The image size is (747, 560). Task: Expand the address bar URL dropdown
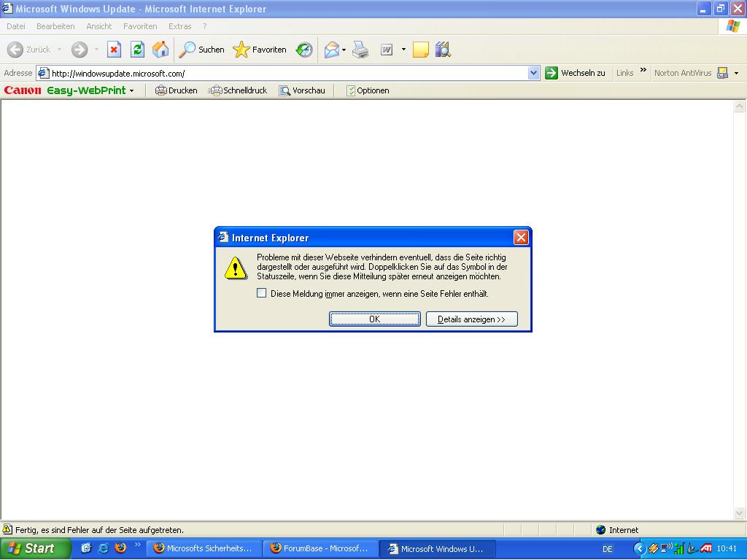tap(533, 73)
